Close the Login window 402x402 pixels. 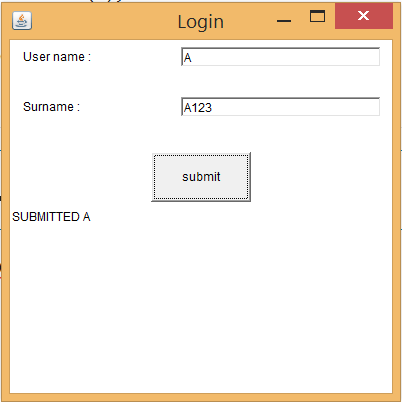(x=364, y=16)
